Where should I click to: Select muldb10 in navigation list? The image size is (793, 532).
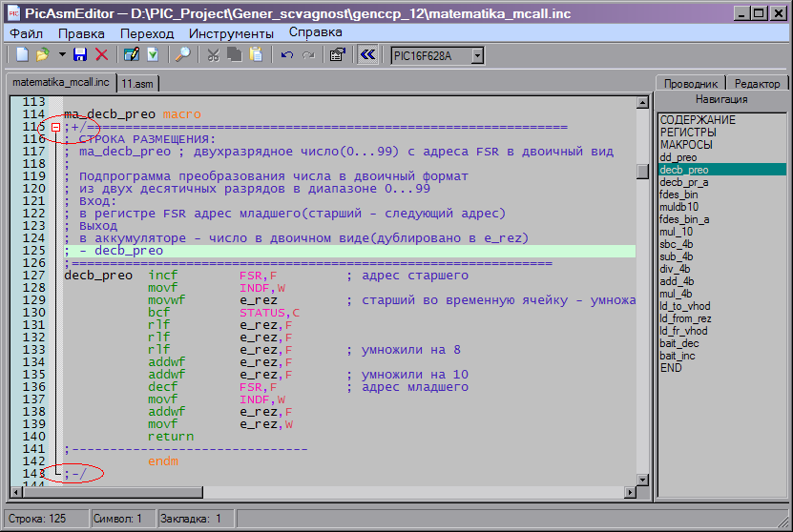tap(721, 207)
